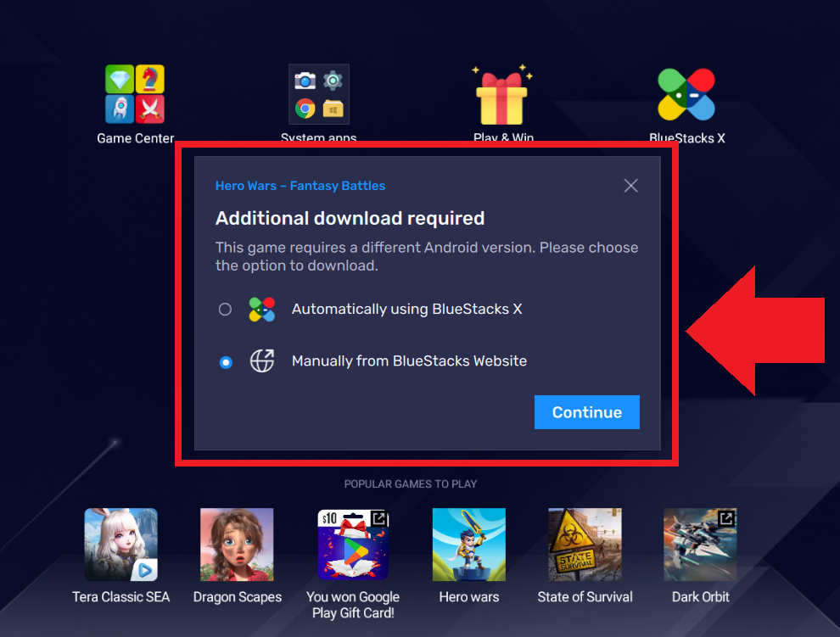840x637 pixels.
Task: Click the globe icon beside Manually option
Action: point(262,361)
